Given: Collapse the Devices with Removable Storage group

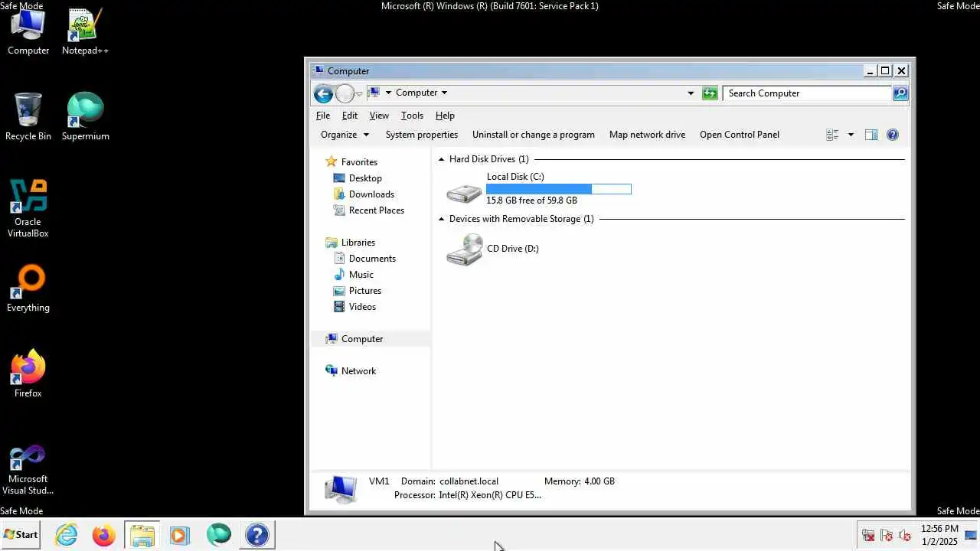Looking at the screenshot, I should coord(442,220).
